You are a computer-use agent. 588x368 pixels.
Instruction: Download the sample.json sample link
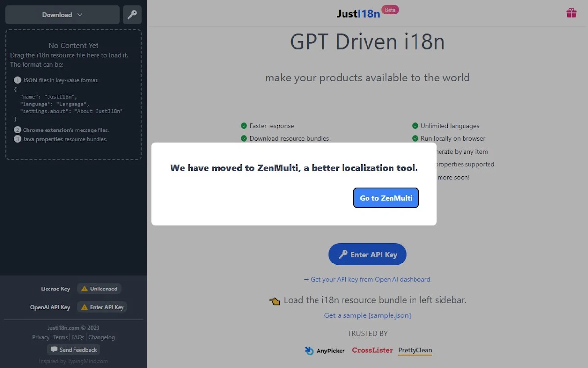point(367,315)
